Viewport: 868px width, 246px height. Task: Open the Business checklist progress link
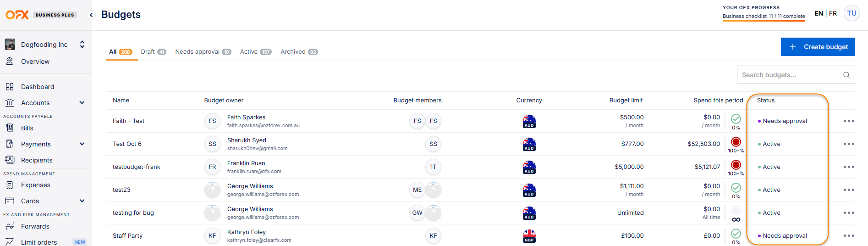[764, 16]
